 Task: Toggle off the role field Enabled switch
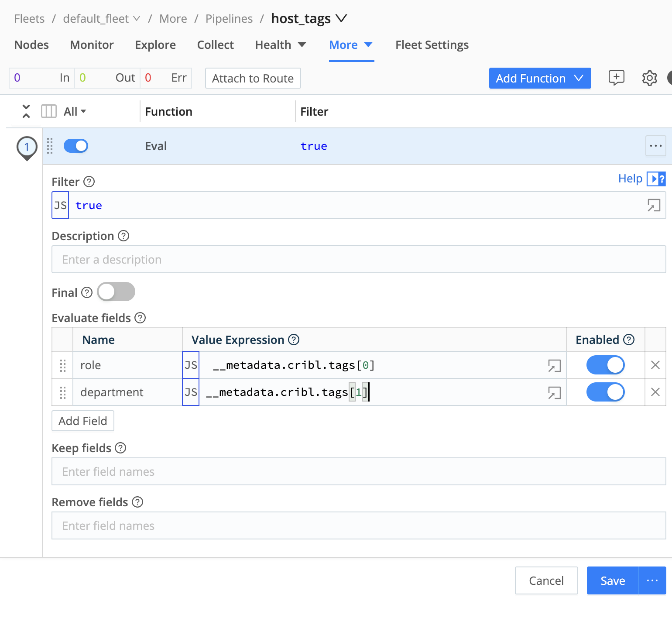(x=605, y=365)
